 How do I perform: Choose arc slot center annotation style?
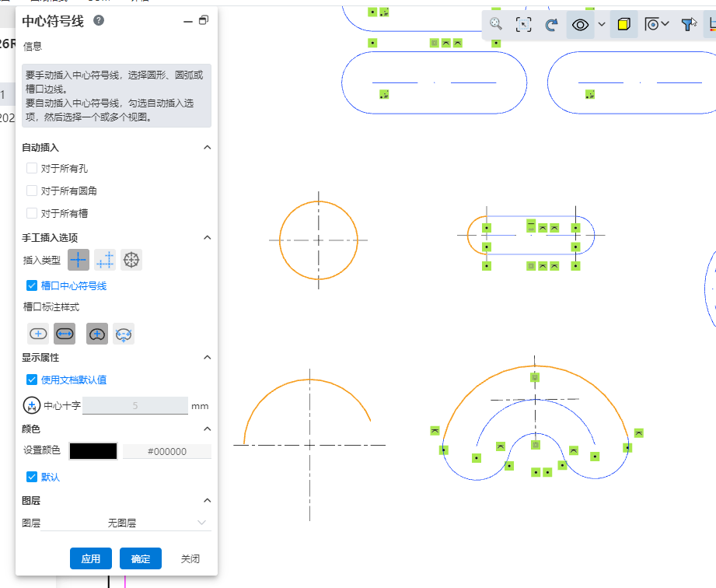97,334
